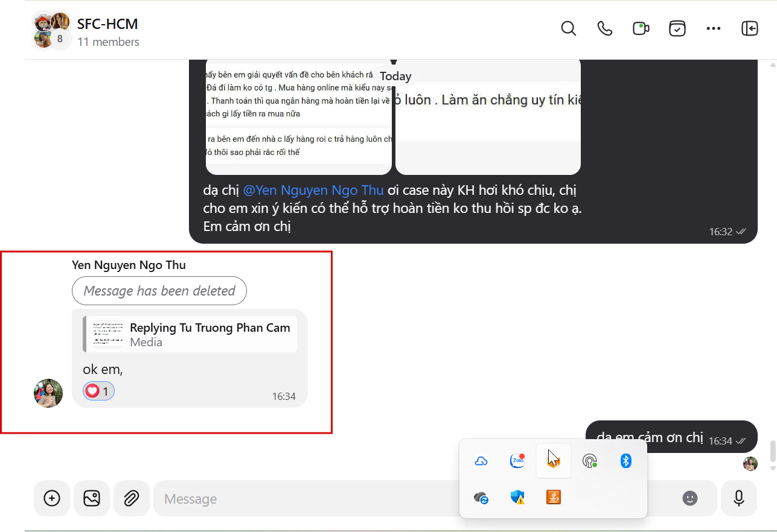Click the chat scrollbar up arrow
777x532 pixels.
[x=772, y=64]
